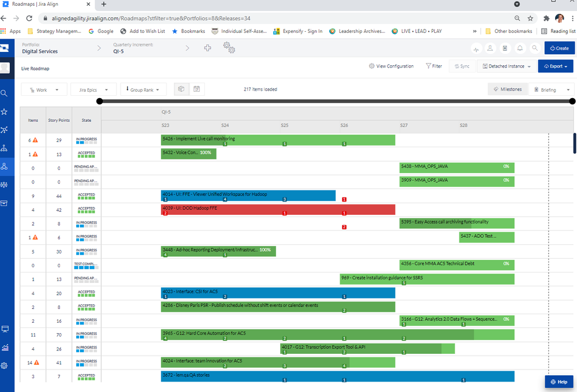Click the Sync button

click(462, 66)
